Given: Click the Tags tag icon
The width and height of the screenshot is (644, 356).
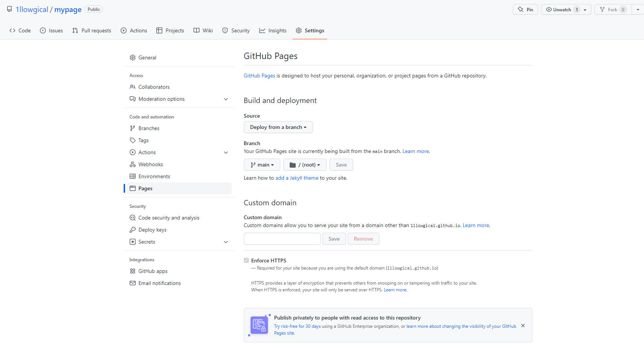Looking at the screenshot, I should 133,140.
